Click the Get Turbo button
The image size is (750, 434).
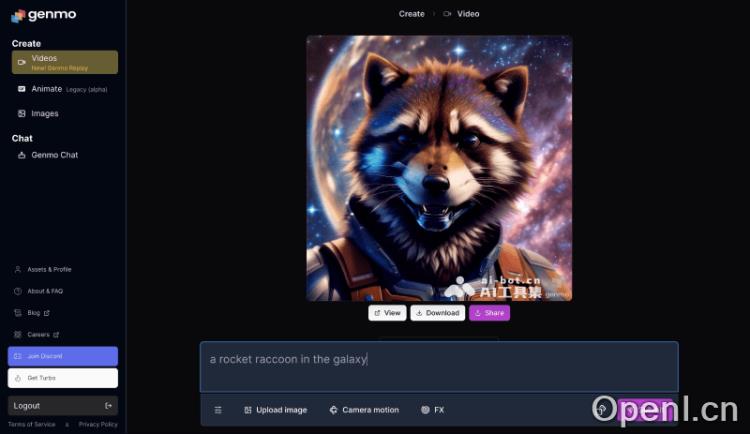click(x=63, y=378)
